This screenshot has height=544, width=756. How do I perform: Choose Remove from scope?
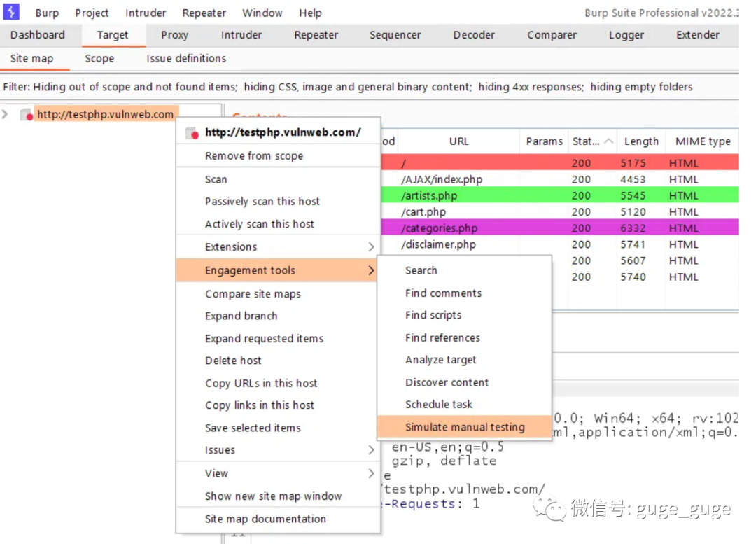(x=278, y=155)
